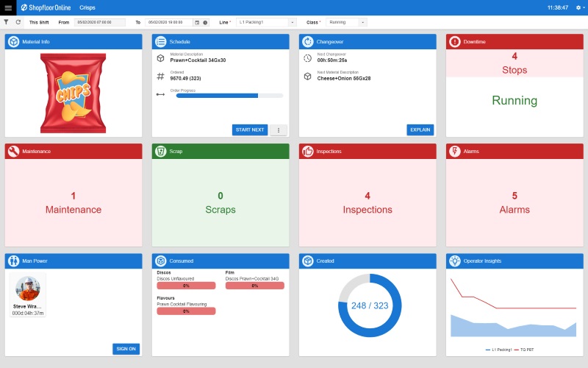Click Prawn+Cocktail 34Gx30 material text
588x368 pixels.
(x=198, y=60)
